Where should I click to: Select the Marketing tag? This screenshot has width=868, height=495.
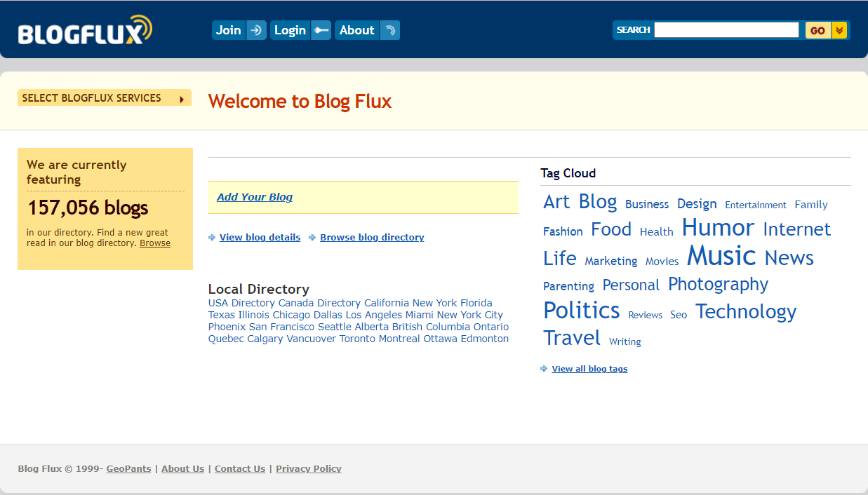point(611,261)
